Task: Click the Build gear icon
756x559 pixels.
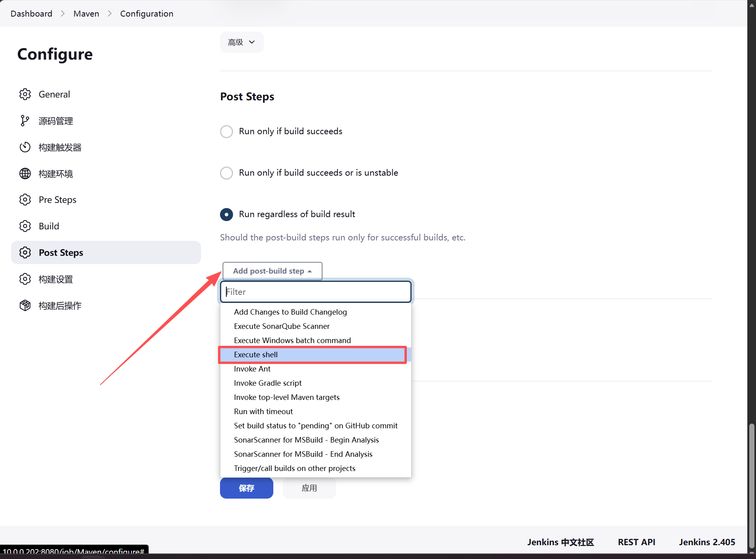Action: coord(25,226)
